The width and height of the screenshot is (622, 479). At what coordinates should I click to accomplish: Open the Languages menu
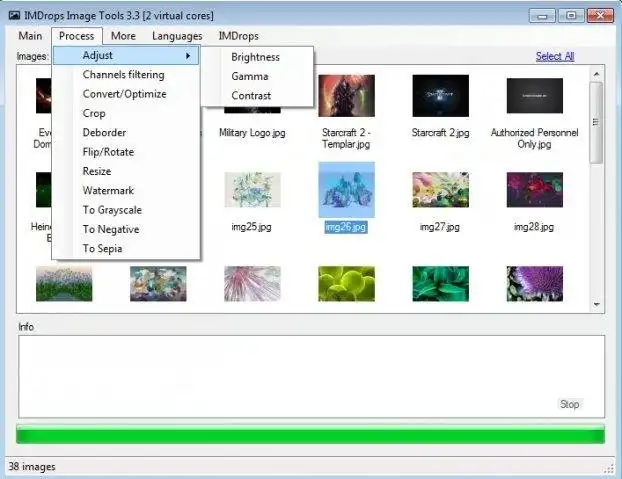pos(177,36)
